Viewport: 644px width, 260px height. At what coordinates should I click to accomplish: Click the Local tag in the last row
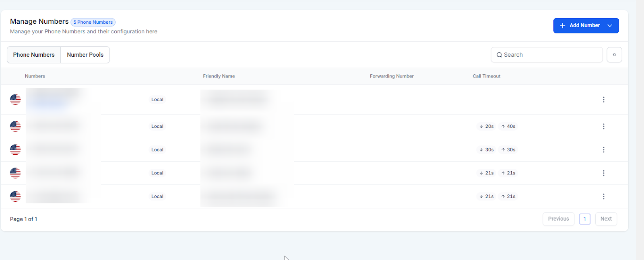click(x=157, y=196)
